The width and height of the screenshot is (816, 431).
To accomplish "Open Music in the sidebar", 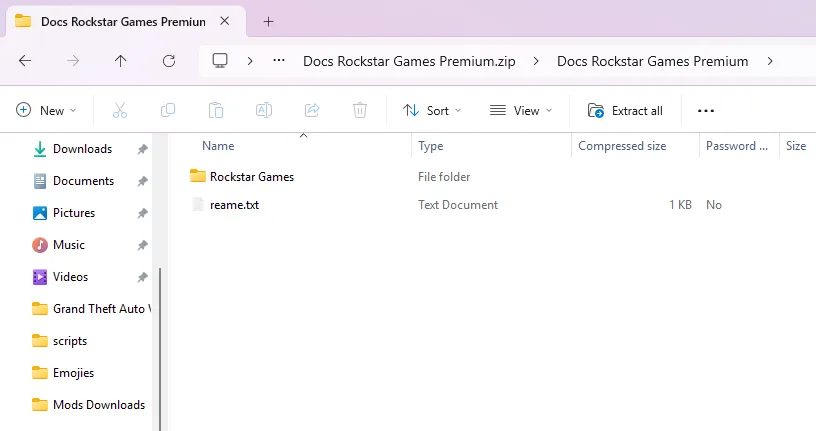I will 69,245.
